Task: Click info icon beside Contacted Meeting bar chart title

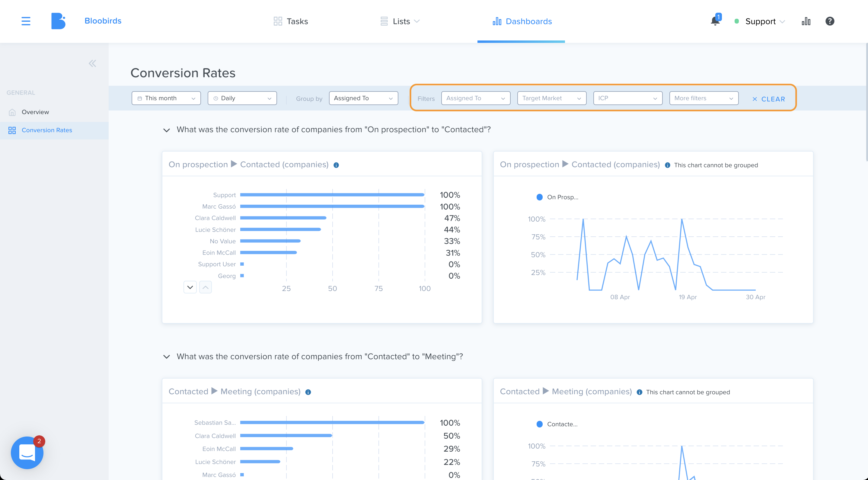Action: click(x=308, y=392)
